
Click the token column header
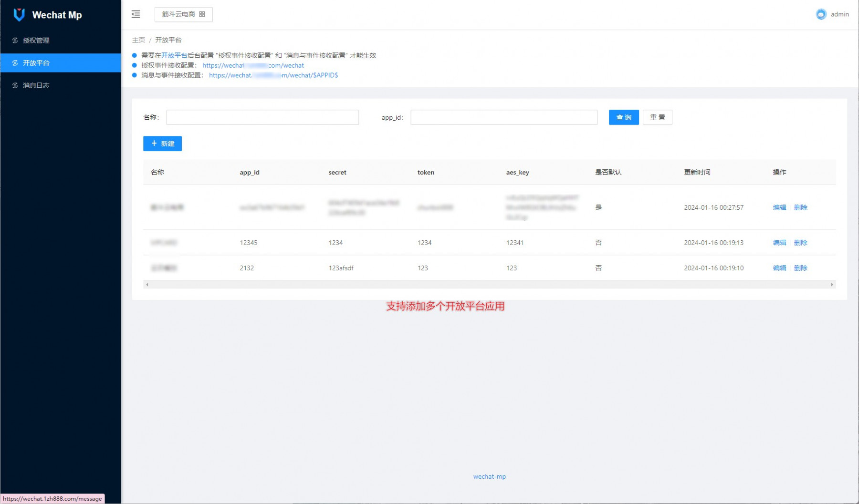coord(426,172)
